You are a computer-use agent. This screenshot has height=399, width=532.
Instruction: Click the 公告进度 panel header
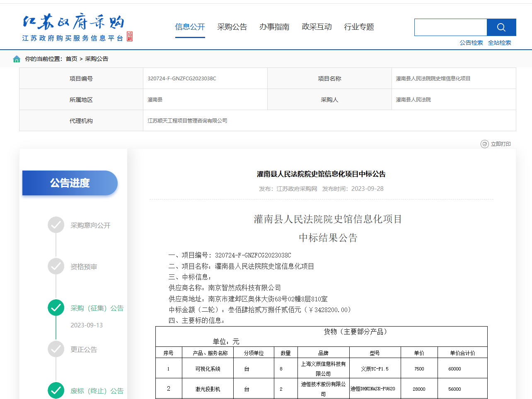(70, 183)
